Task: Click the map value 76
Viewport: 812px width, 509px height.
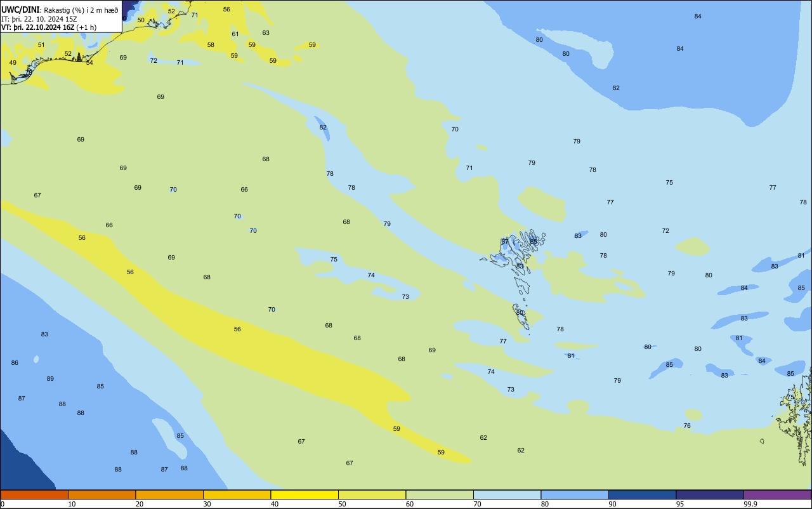Action: click(687, 426)
